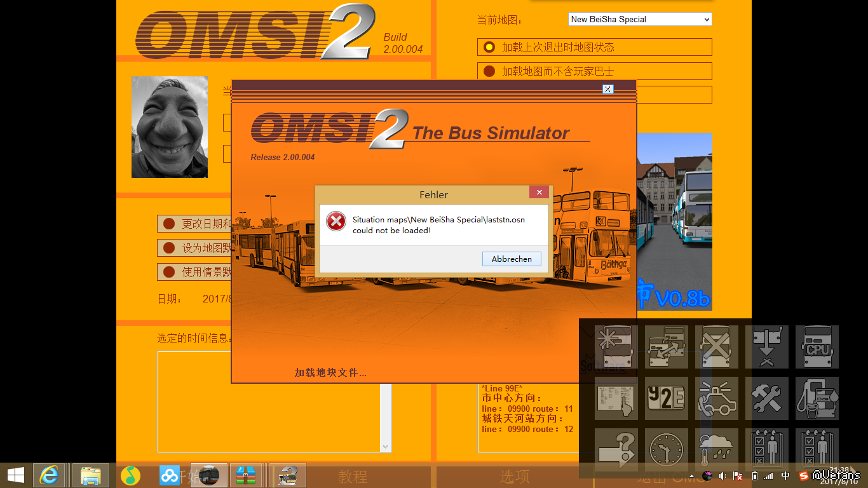Click the '加载地块文件...' loading status text
The width and height of the screenshot is (868, 488).
330,372
